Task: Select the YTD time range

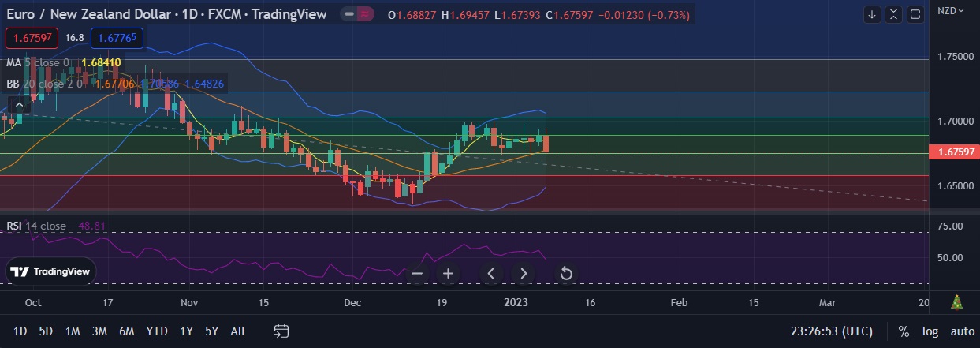Action: [x=157, y=331]
